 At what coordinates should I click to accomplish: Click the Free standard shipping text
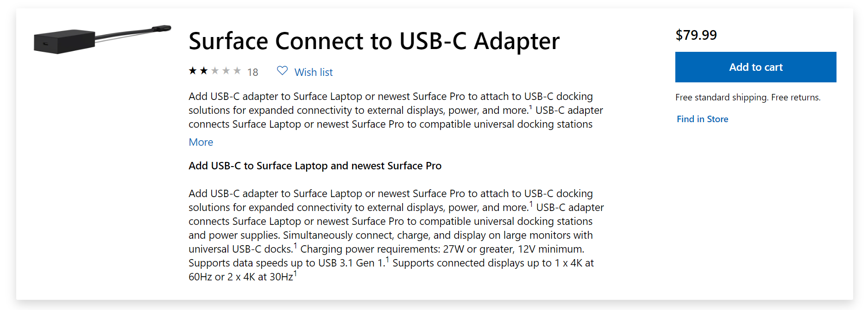(x=748, y=97)
